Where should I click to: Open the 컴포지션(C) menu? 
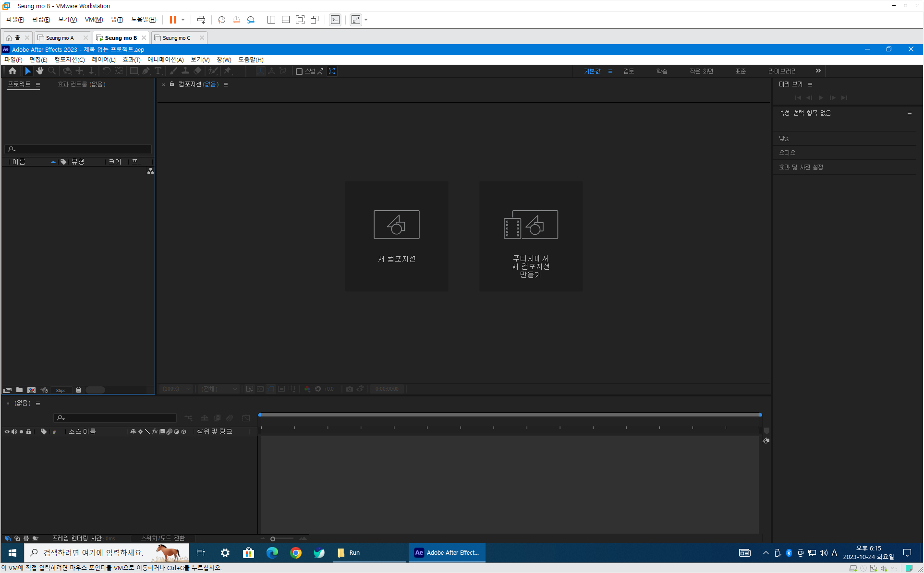(x=69, y=60)
